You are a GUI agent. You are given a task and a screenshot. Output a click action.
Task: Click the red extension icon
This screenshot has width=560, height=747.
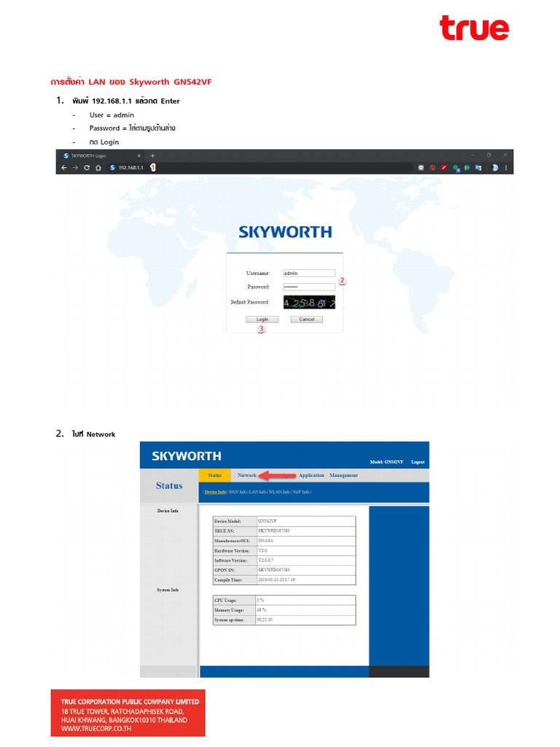pyautogui.click(x=444, y=168)
